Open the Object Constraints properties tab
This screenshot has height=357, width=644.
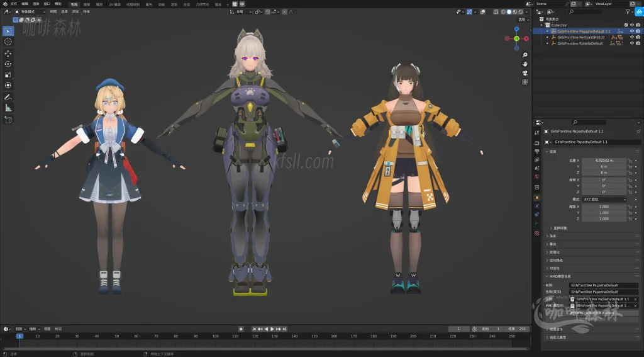click(537, 214)
